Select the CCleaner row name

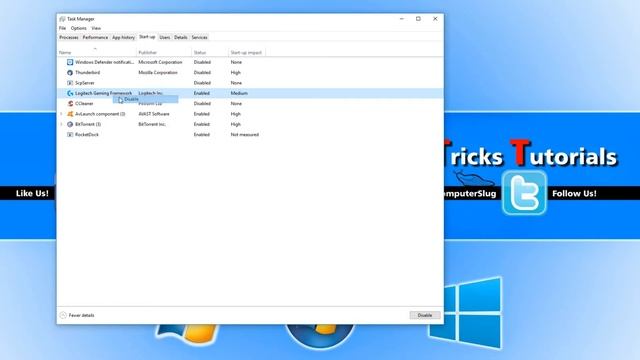coord(84,104)
